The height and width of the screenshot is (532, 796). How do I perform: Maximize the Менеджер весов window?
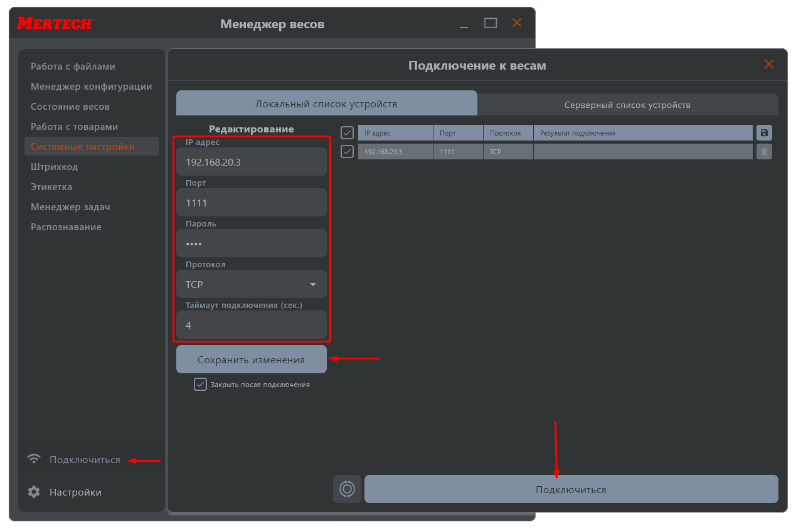pos(490,23)
